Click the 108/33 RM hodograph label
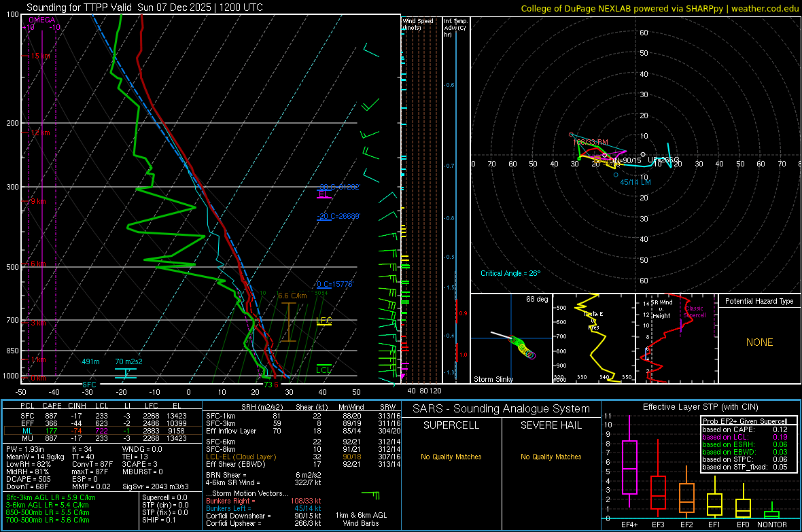 pos(591,142)
